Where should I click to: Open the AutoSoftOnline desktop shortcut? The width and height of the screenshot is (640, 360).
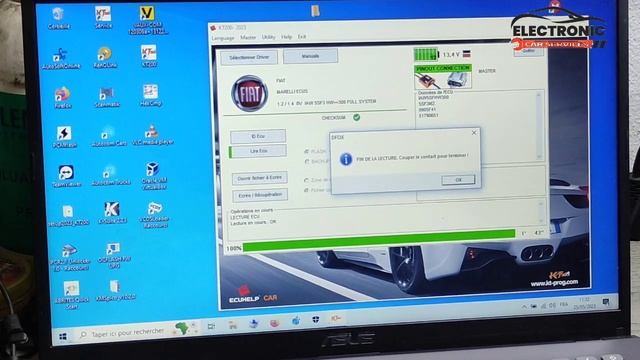[x=61, y=58]
